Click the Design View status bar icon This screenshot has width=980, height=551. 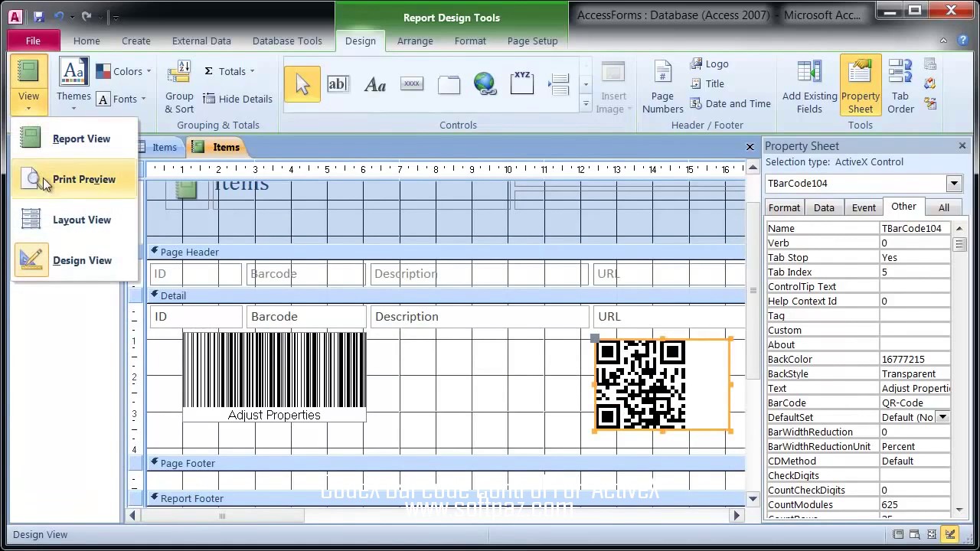click(950, 534)
